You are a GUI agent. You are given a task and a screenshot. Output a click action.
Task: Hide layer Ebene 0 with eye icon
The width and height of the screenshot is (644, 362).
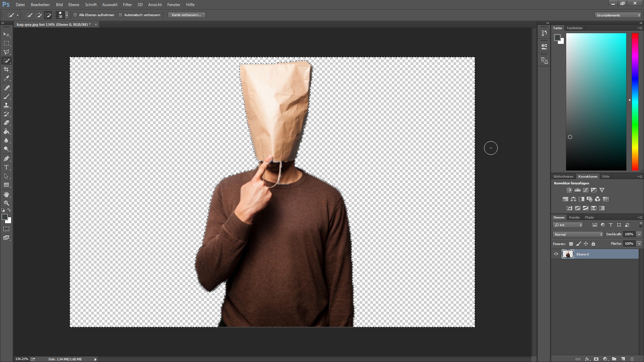coord(556,254)
